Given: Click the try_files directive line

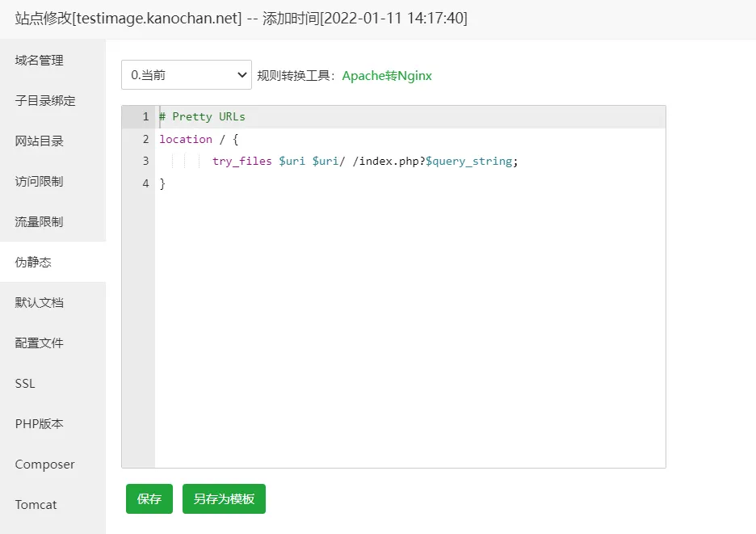Looking at the screenshot, I should [365, 161].
